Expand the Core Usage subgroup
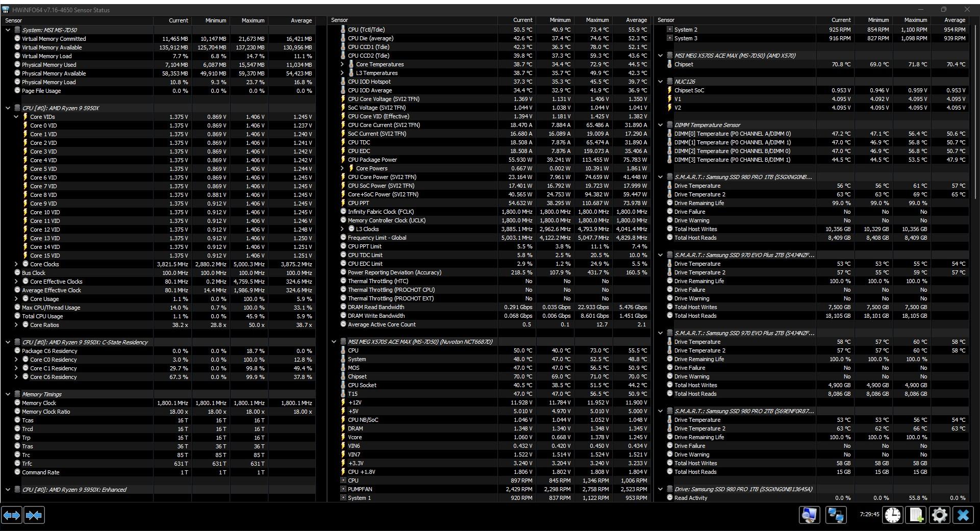980x531 pixels. [16, 299]
